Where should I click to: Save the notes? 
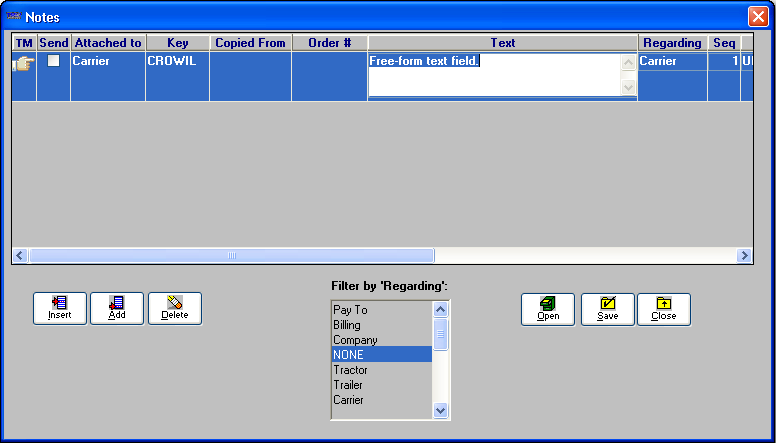click(607, 309)
